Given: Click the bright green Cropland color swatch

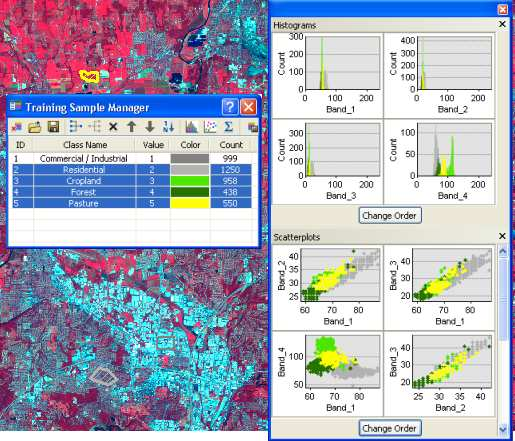Looking at the screenshot, I should pos(190,181).
